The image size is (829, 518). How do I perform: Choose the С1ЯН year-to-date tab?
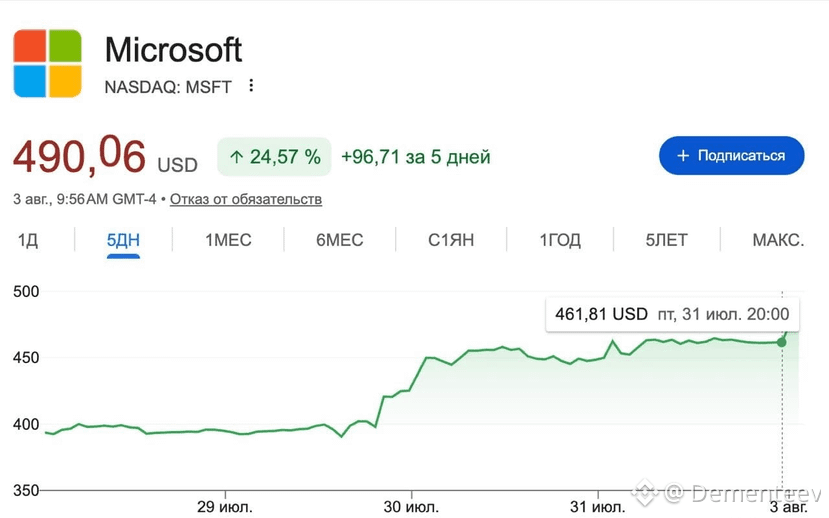tap(451, 240)
